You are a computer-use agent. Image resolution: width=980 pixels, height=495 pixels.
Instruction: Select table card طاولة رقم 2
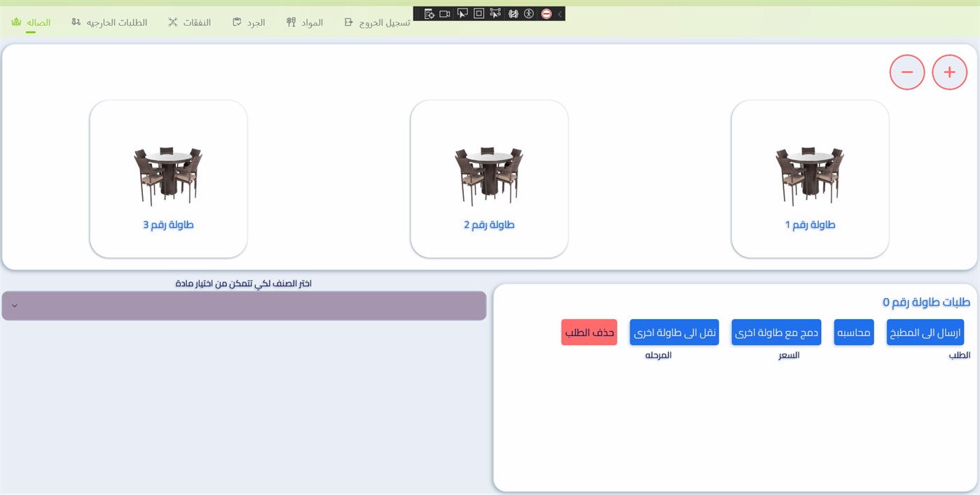point(489,179)
